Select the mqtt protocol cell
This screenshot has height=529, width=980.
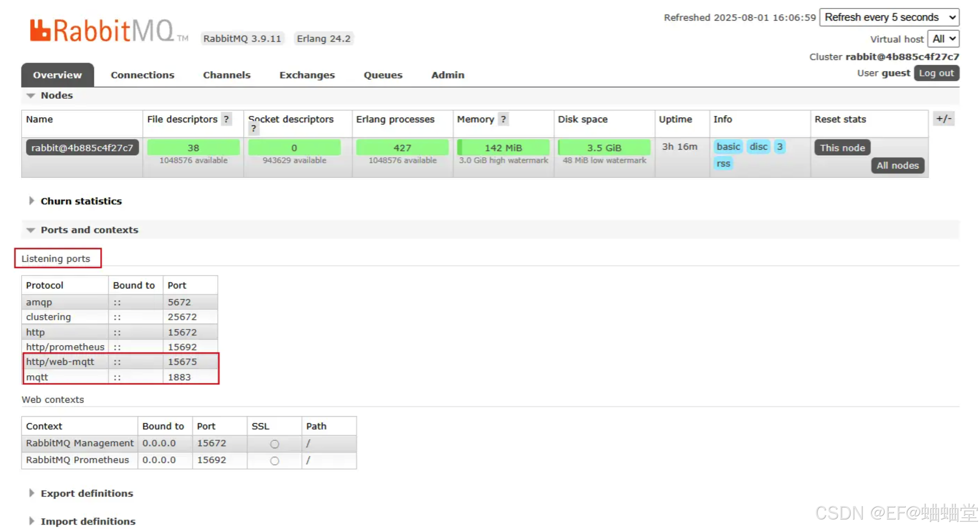pyautogui.click(x=65, y=377)
